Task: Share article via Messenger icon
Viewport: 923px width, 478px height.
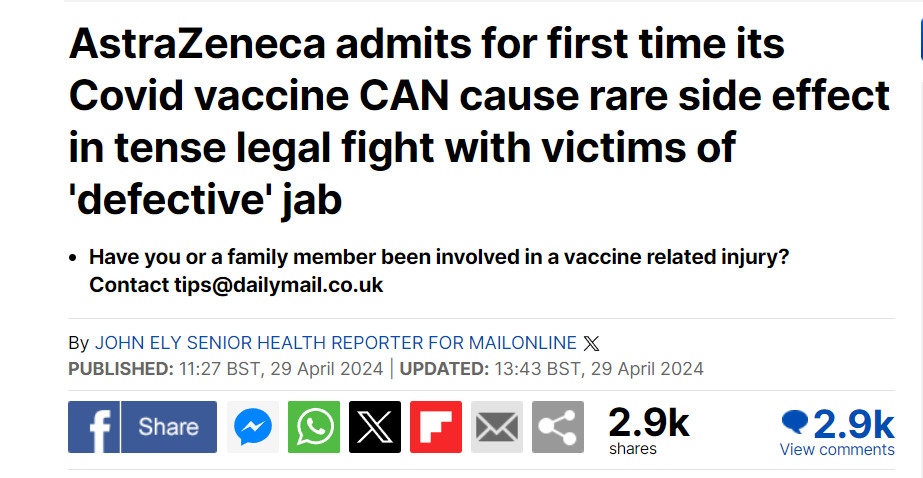Action: 253,427
